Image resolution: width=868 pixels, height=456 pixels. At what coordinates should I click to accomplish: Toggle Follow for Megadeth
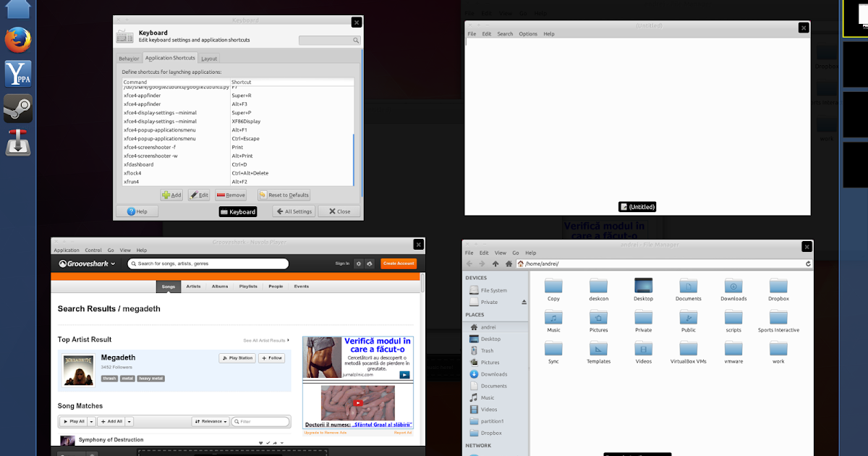[x=271, y=358]
